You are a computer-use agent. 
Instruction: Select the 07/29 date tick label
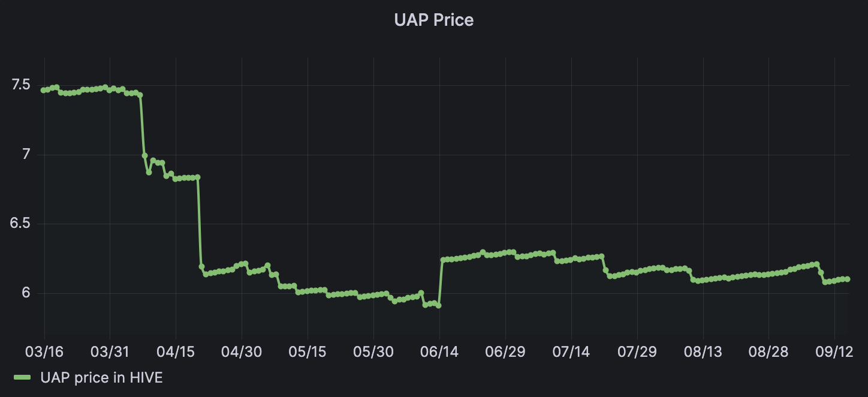637,350
